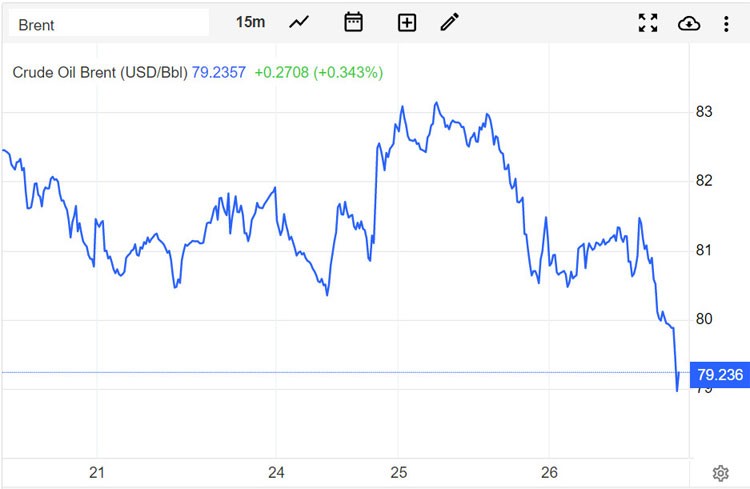Select the pencil drawing tool

click(x=450, y=22)
